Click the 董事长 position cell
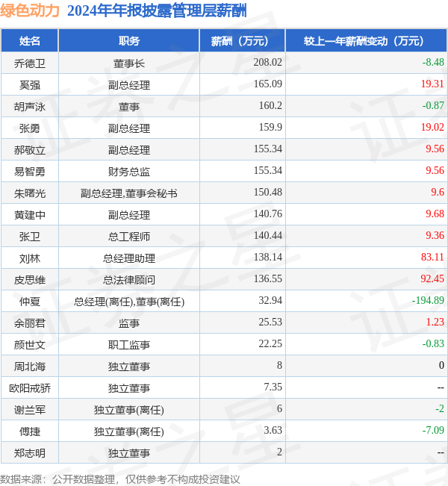The height and width of the screenshot is (486, 448). 129,63
